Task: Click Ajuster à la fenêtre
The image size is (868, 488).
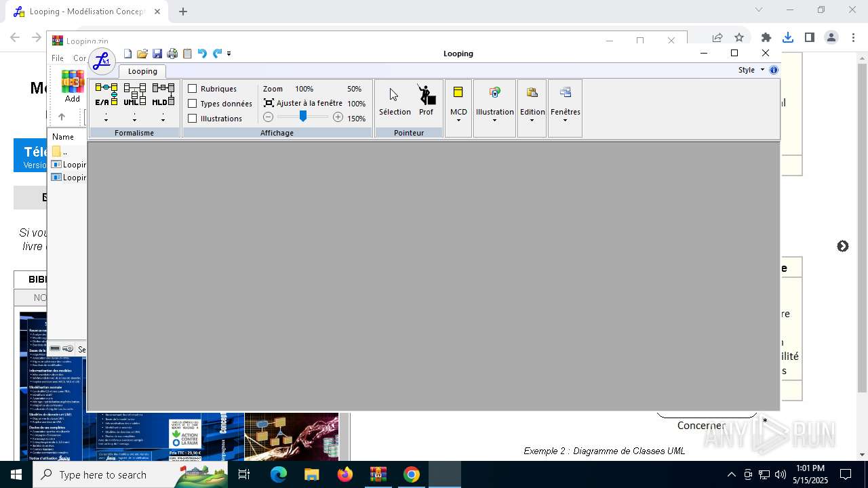Action: tap(302, 103)
